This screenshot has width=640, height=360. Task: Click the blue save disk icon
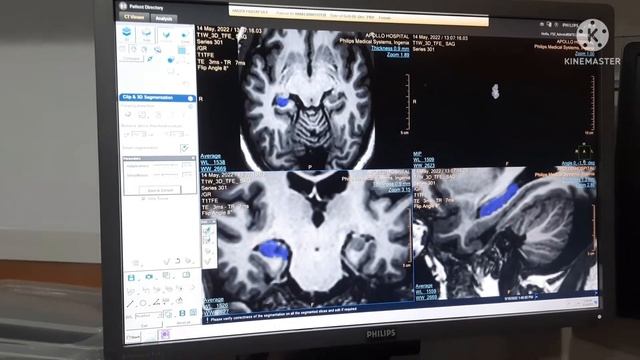[x=131, y=278]
